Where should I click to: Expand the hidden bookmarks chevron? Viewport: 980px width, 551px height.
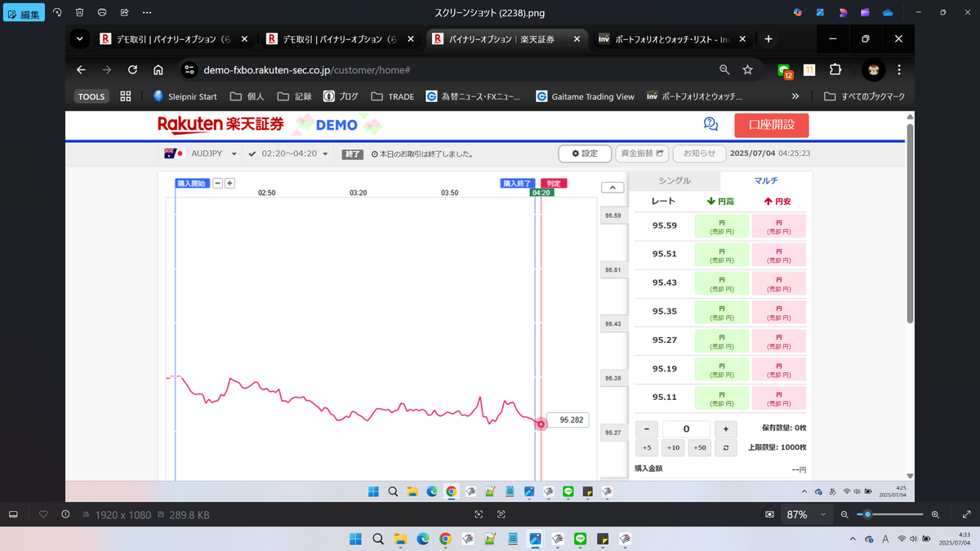point(795,96)
